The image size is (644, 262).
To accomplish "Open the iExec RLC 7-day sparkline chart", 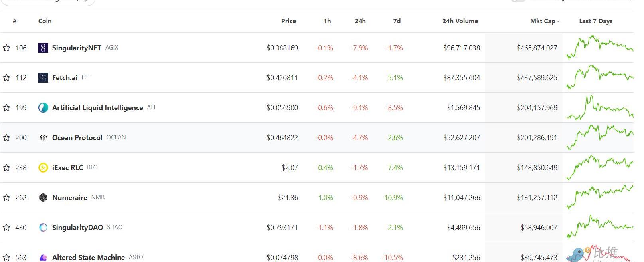I will click(599, 167).
